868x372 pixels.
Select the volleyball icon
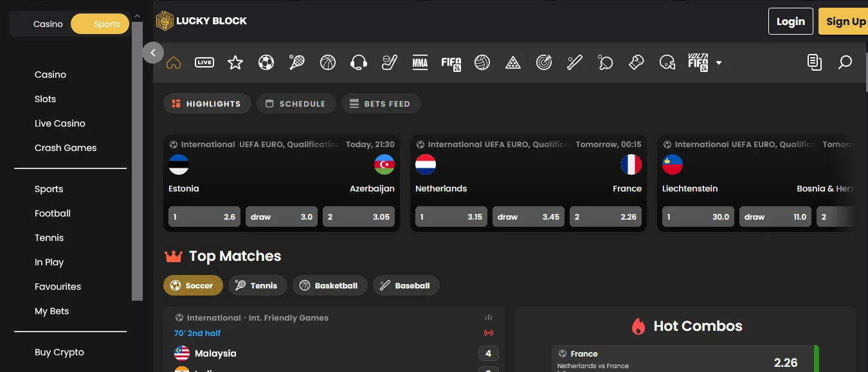(482, 62)
